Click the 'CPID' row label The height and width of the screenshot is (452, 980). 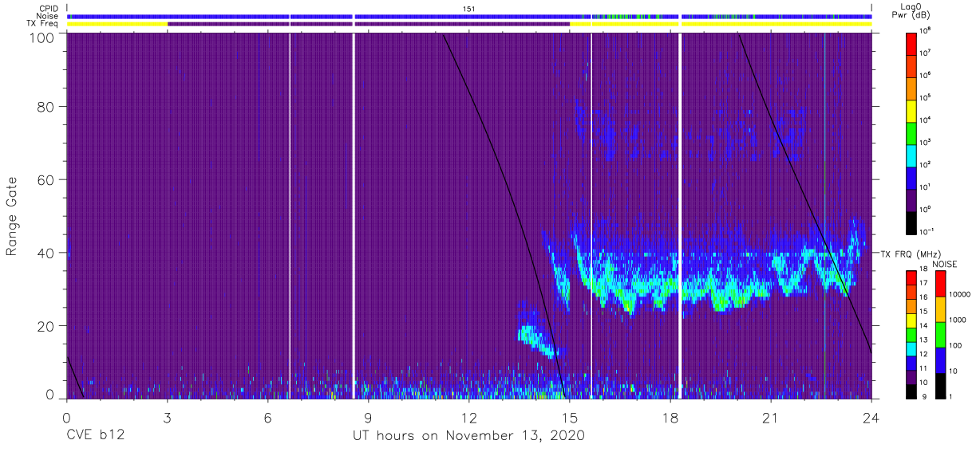tap(49, 9)
